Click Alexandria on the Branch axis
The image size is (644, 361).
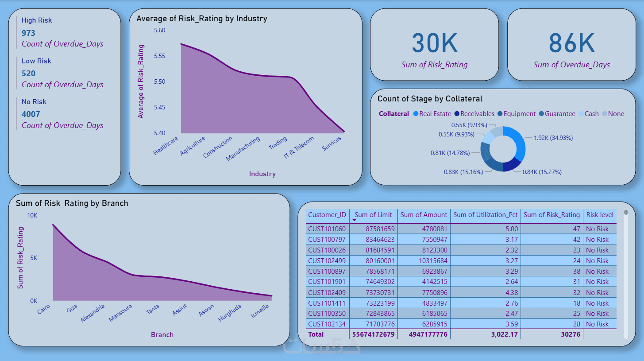(x=93, y=313)
